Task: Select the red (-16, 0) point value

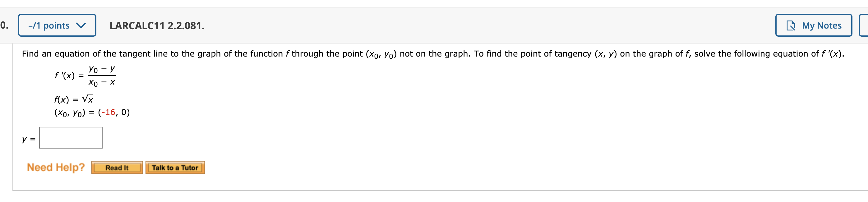Action: 108,113
